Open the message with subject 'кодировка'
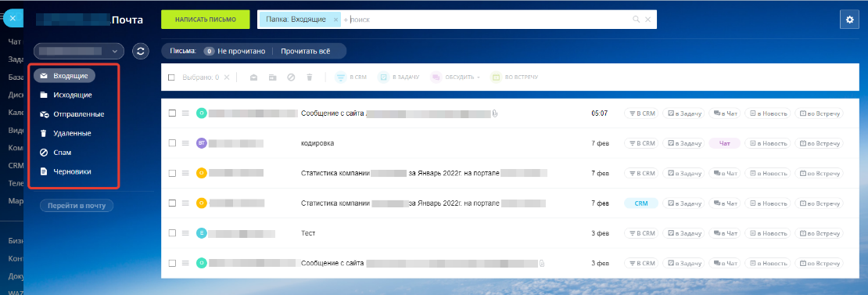868x295 pixels. pyautogui.click(x=317, y=143)
